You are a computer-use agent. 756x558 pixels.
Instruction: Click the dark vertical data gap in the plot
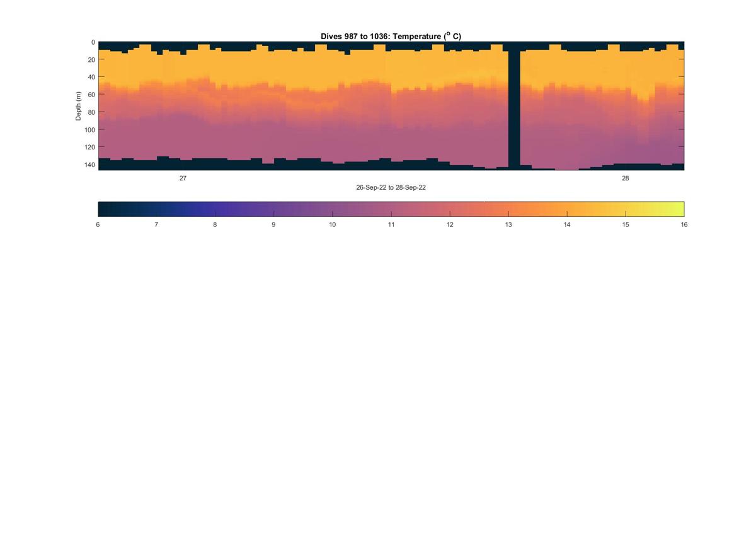[x=514, y=105]
